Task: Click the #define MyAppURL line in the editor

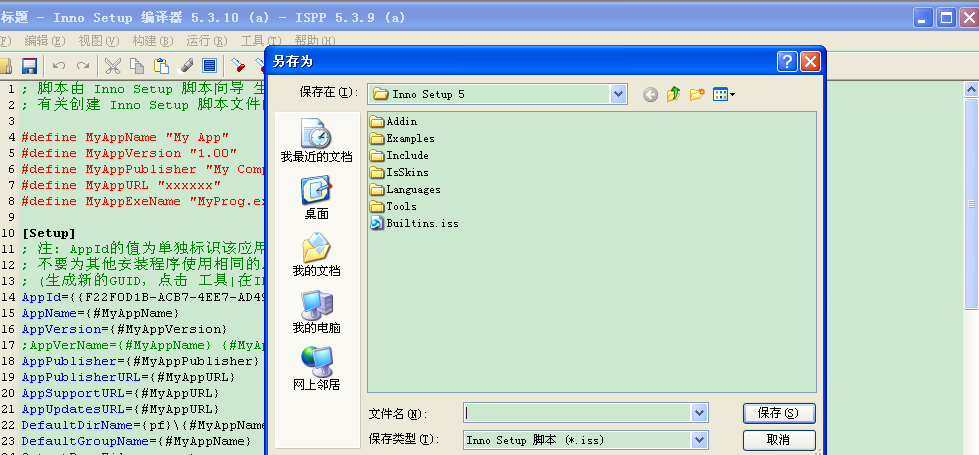Action: click(x=121, y=185)
